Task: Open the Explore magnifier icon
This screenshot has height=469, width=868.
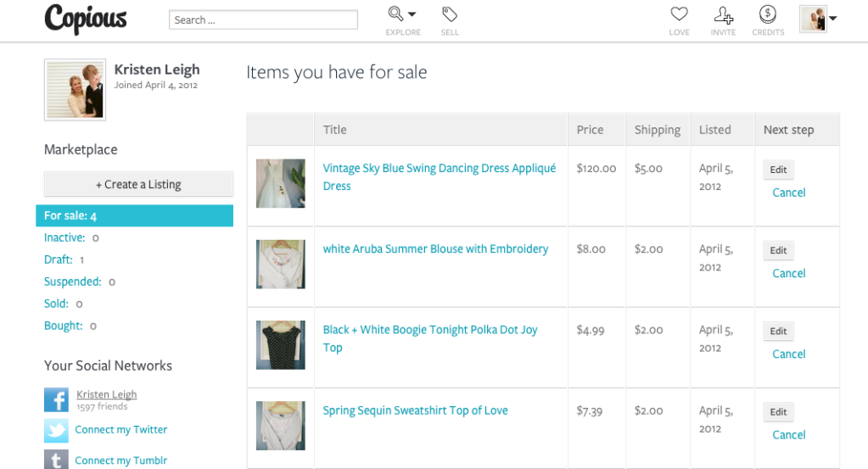Action: (x=395, y=14)
